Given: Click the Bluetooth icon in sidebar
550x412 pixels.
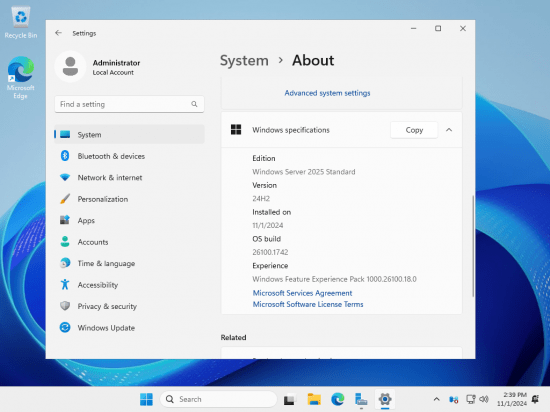Looking at the screenshot, I should tap(65, 156).
